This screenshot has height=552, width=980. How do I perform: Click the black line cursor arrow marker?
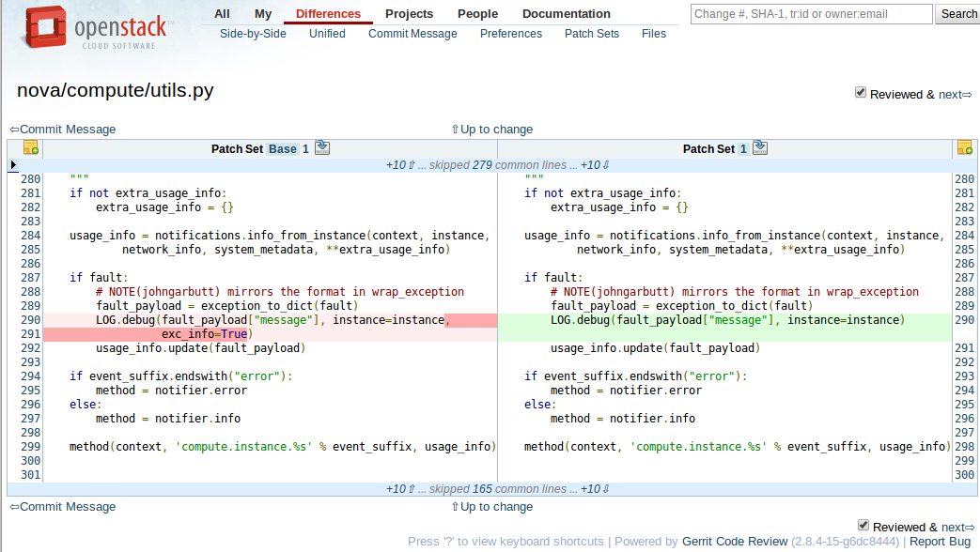[13, 165]
